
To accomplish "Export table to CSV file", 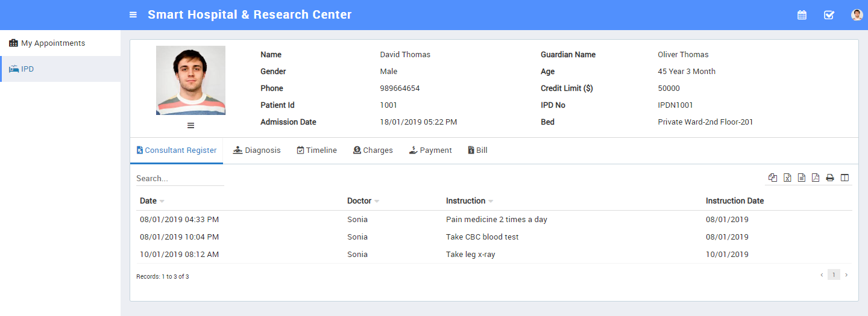I will click(801, 178).
